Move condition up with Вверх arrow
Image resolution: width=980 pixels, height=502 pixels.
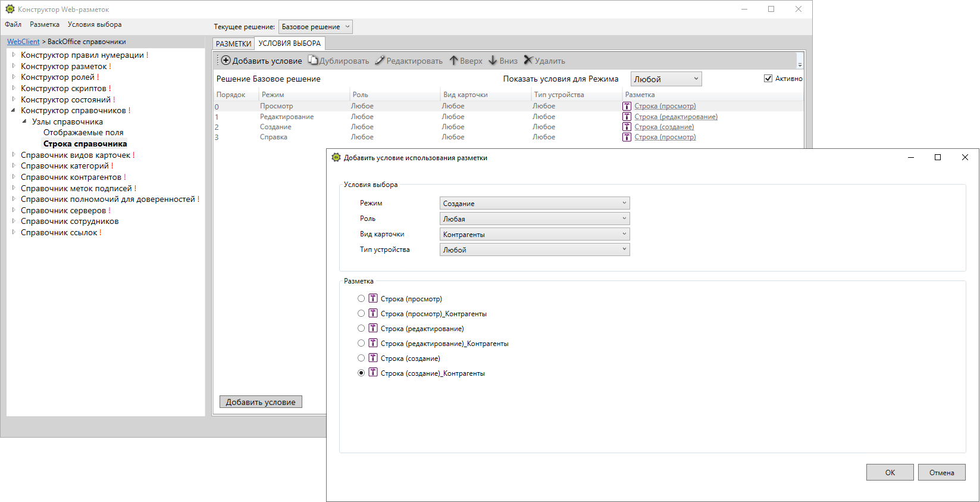453,60
